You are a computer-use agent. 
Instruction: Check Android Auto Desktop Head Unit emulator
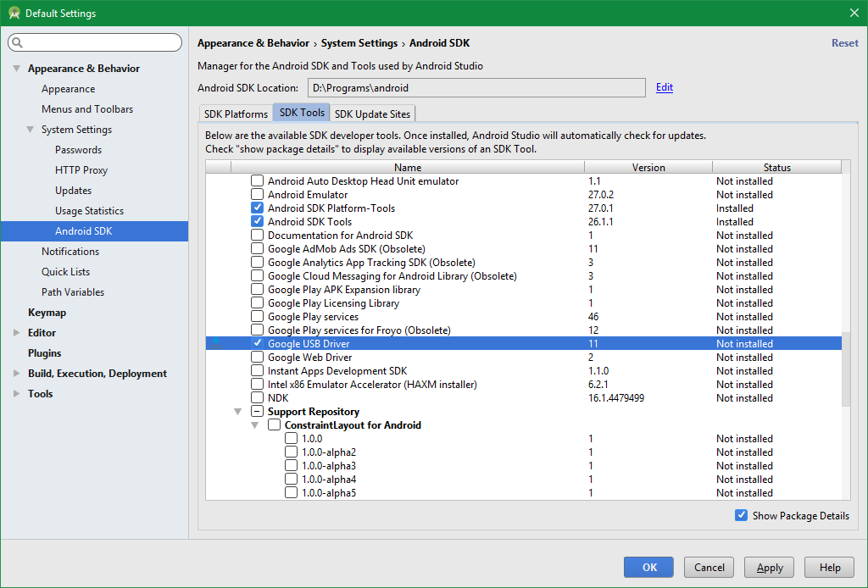[x=257, y=180]
